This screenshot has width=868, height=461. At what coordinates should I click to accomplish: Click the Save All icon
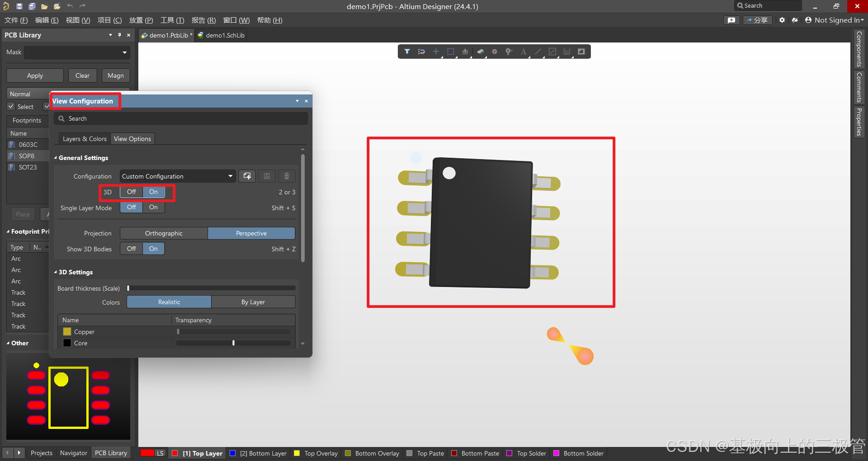tap(32, 6)
